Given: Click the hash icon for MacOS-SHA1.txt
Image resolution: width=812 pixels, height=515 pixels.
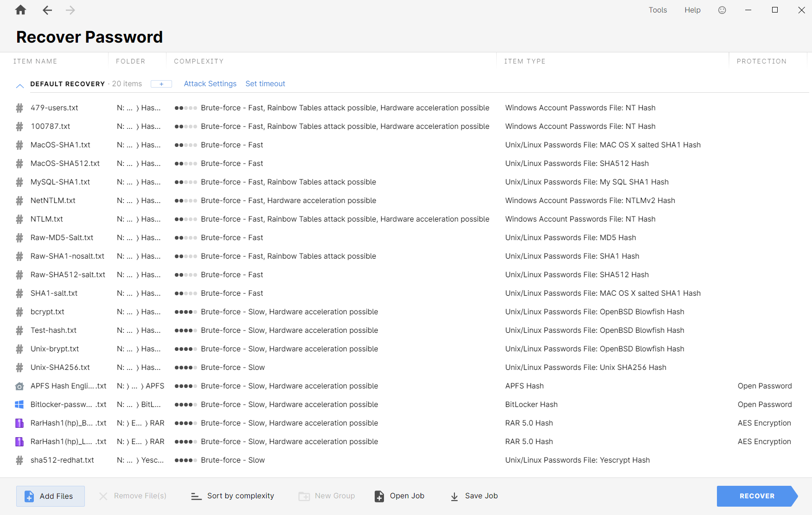Looking at the screenshot, I should [x=19, y=145].
